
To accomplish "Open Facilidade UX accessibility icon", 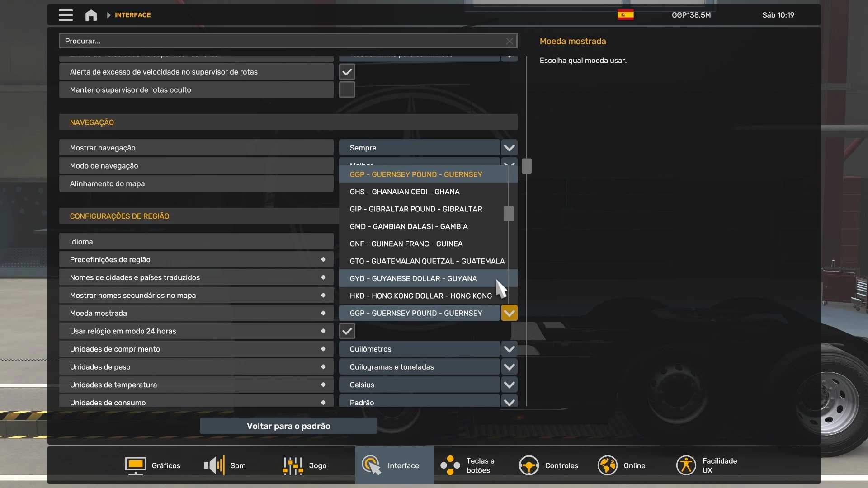I will (686, 465).
